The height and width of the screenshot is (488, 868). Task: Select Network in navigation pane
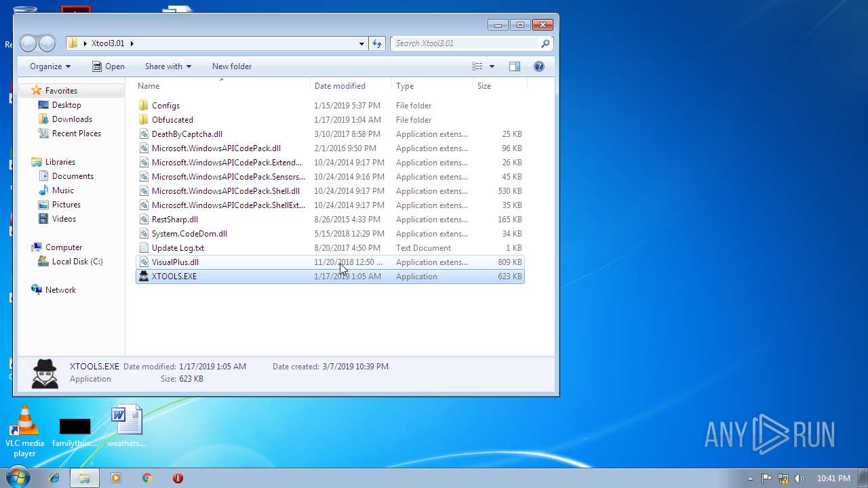(60, 290)
